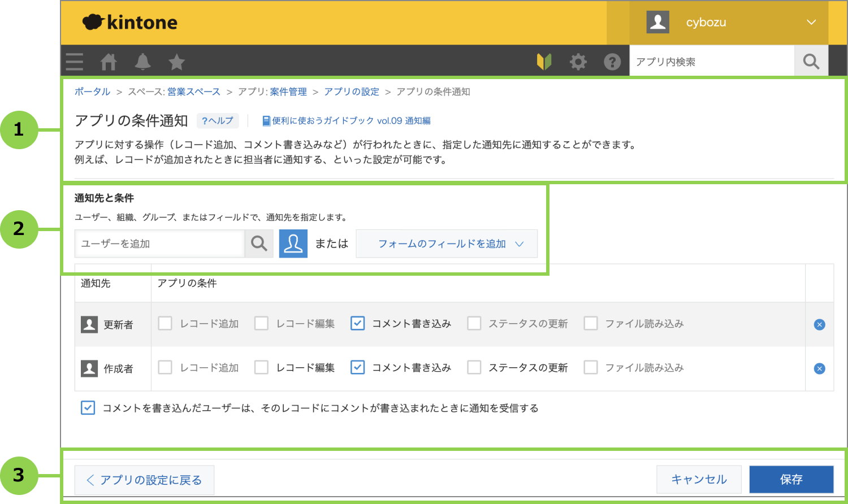This screenshot has height=504, width=848.
Task: Open the notifications bell icon
Action: [142, 61]
